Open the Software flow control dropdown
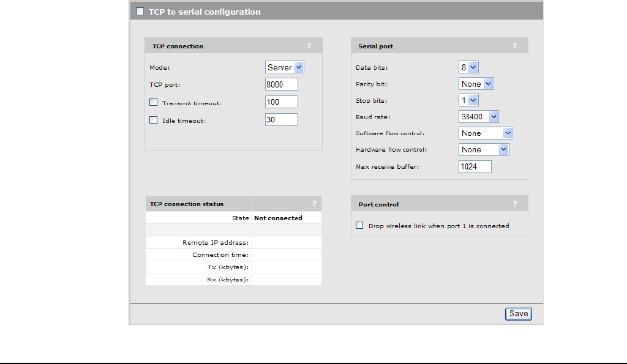 click(486, 133)
